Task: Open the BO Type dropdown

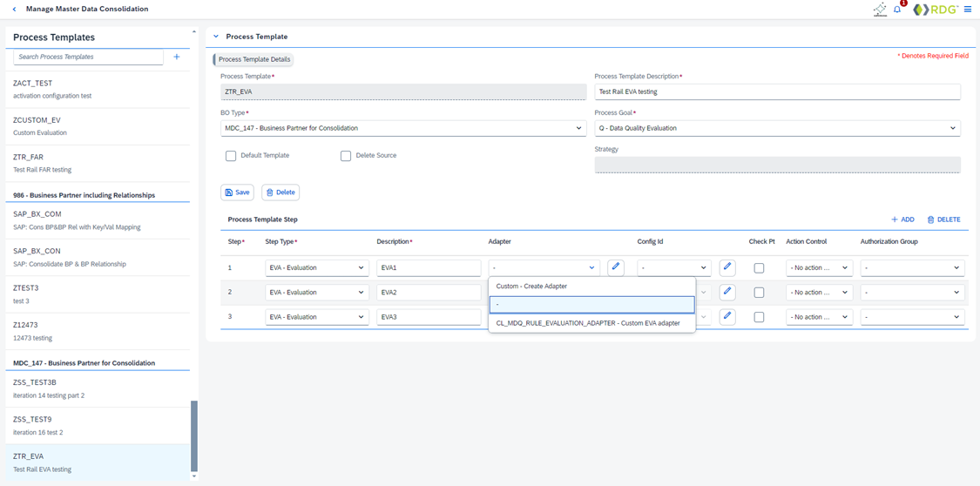Action: [x=403, y=128]
